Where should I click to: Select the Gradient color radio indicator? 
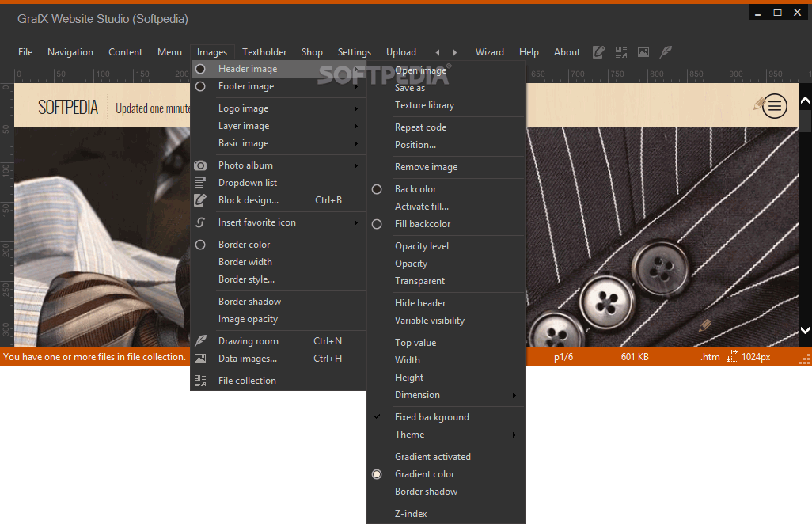(x=377, y=474)
